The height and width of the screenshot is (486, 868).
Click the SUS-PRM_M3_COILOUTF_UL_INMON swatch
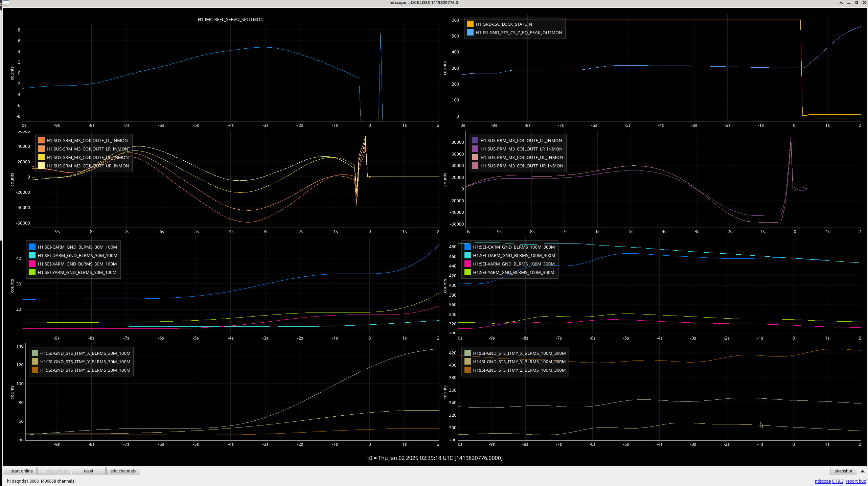(475, 157)
